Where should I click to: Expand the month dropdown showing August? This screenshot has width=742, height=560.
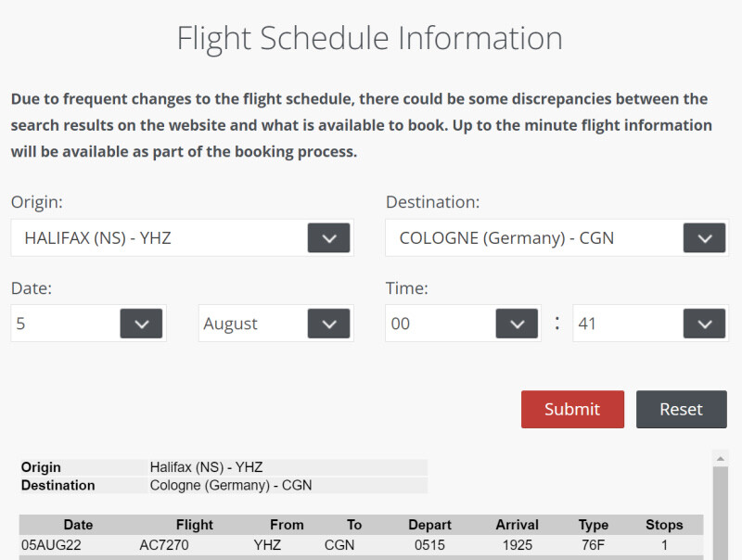pos(328,324)
